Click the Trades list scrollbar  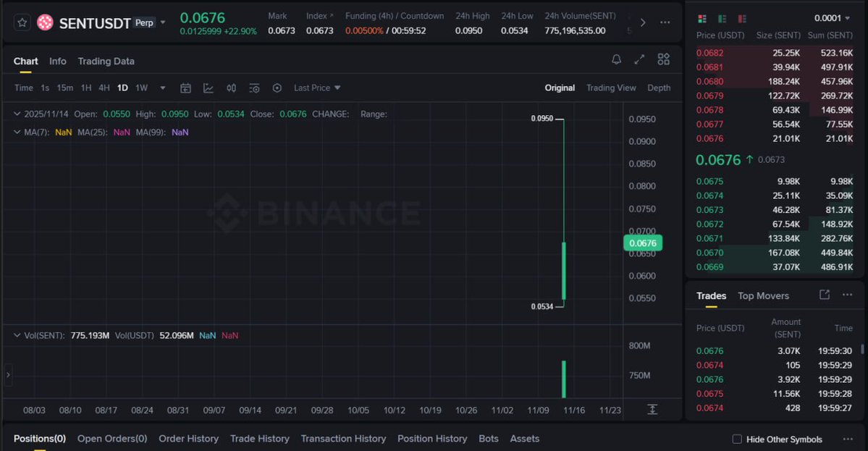[x=862, y=349]
